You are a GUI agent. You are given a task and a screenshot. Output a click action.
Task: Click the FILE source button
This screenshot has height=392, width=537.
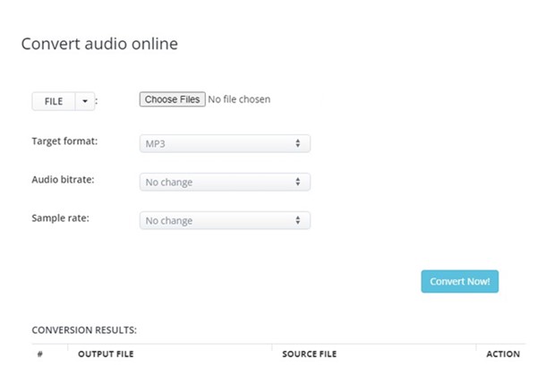point(54,101)
